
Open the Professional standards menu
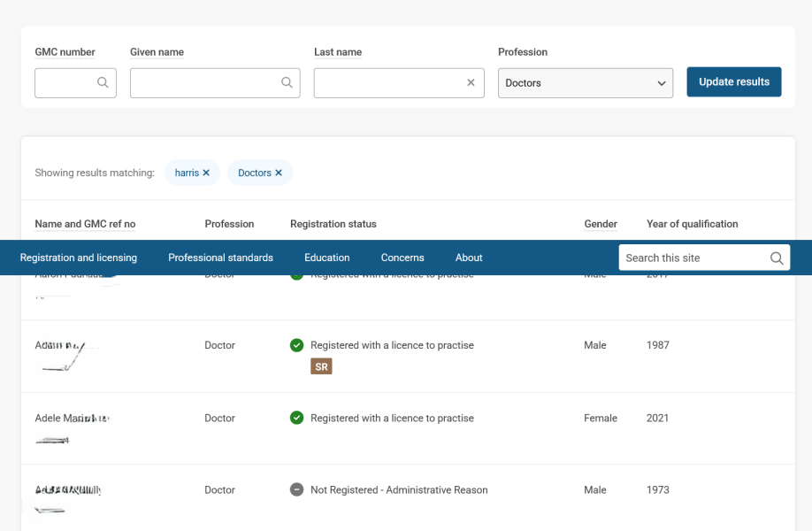[x=220, y=258]
